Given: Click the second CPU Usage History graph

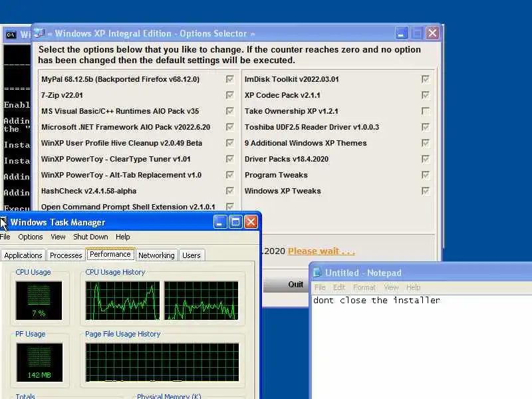Looking at the screenshot, I should (201, 301).
